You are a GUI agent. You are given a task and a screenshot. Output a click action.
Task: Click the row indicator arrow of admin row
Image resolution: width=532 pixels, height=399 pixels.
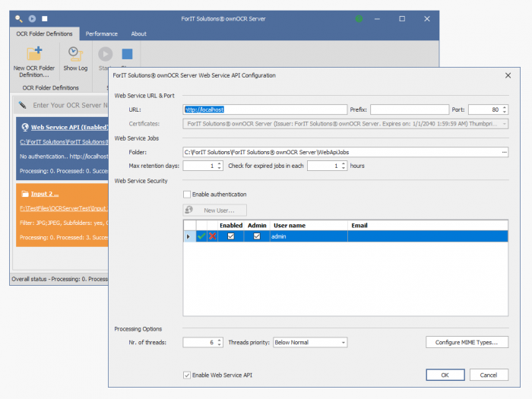click(x=188, y=236)
